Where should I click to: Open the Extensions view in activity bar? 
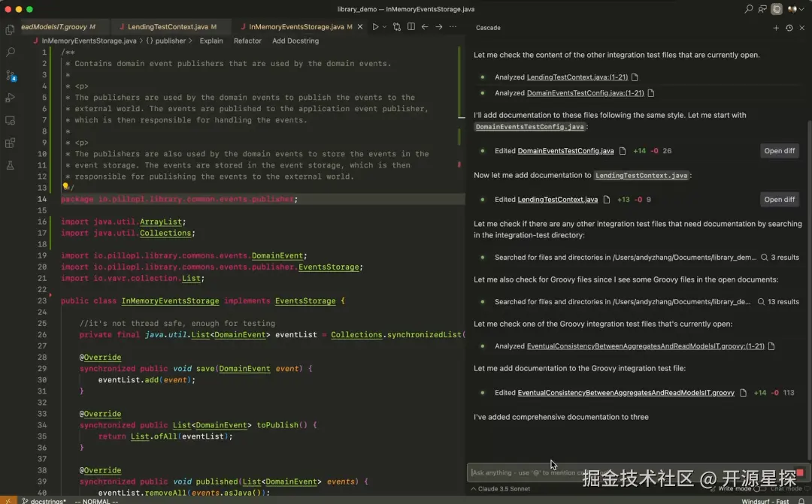click(11, 143)
